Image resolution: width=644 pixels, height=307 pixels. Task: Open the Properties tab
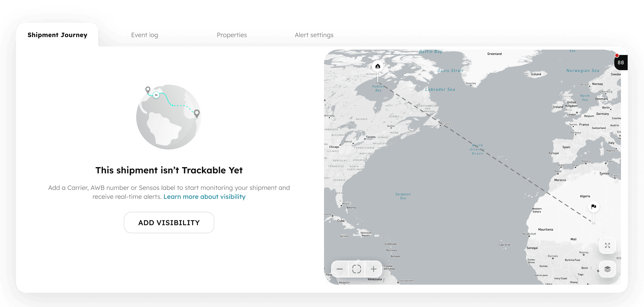pos(231,35)
